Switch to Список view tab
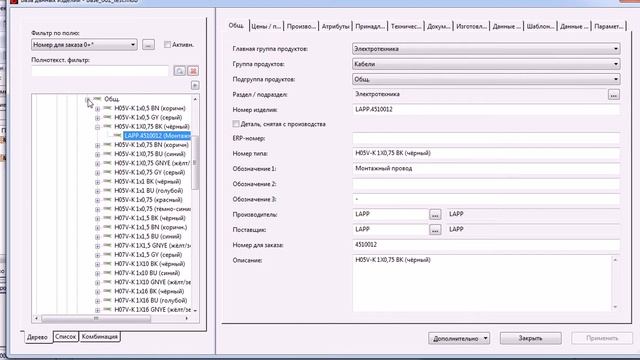Image resolution: width=640 pixels, height=360 pixels. pos(66,337)
